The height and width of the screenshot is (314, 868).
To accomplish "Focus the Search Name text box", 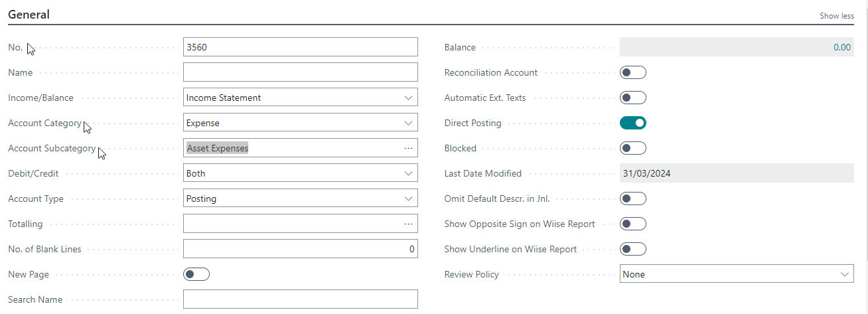I will pyautogui.click(x=300, y=299).
